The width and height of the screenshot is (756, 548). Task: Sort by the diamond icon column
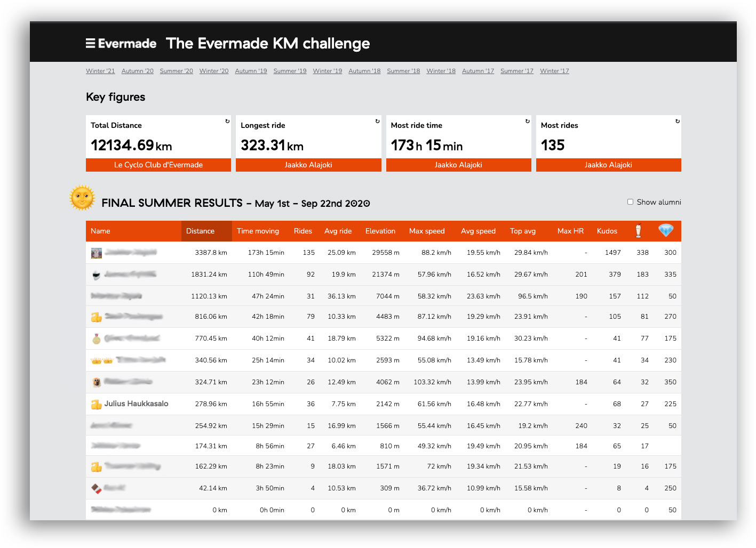pyautogui.click(x=666, y=231)
